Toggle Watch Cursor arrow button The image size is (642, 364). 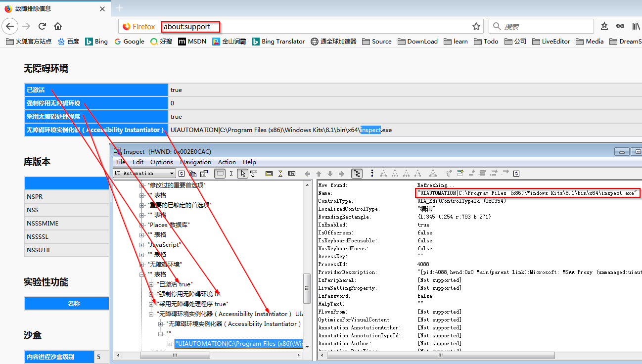coord(242,174)
